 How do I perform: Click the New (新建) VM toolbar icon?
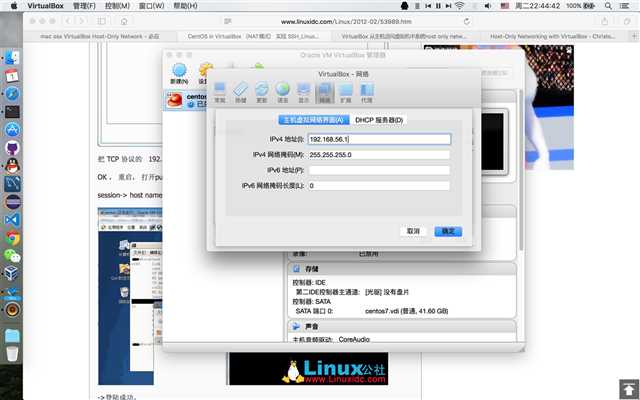pos(179,73)
